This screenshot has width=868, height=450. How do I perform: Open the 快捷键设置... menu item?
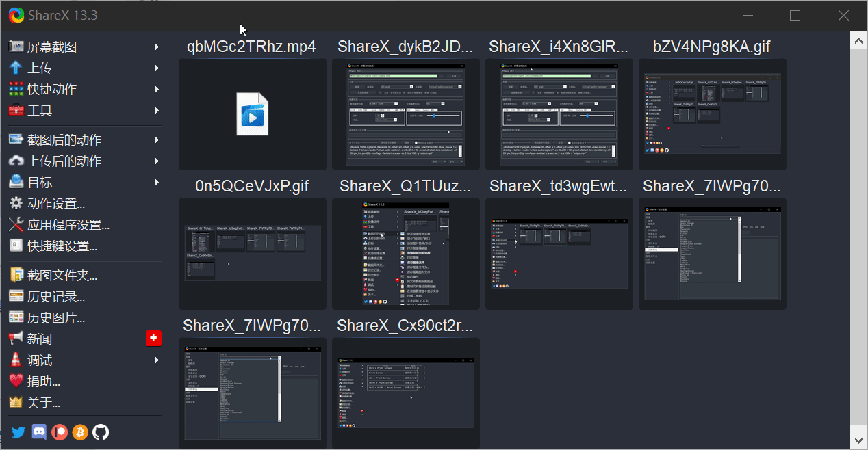(x=85, y=246)
